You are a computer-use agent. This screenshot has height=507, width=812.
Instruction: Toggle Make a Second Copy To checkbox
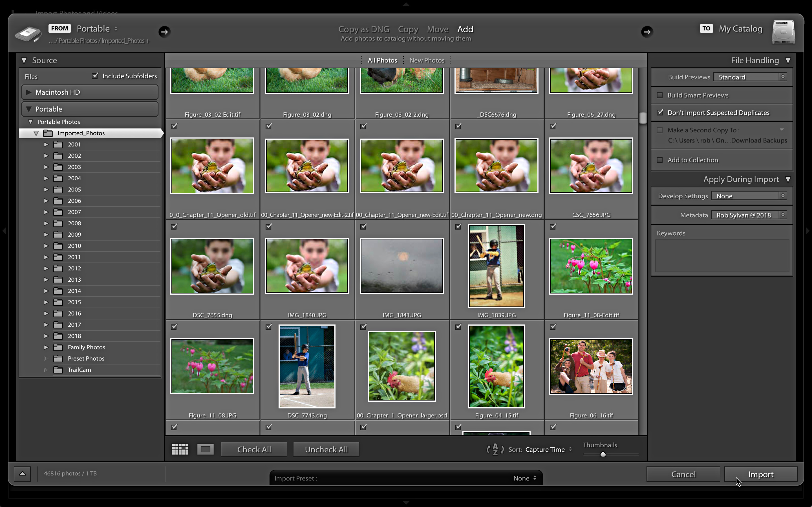coord(659,130)
